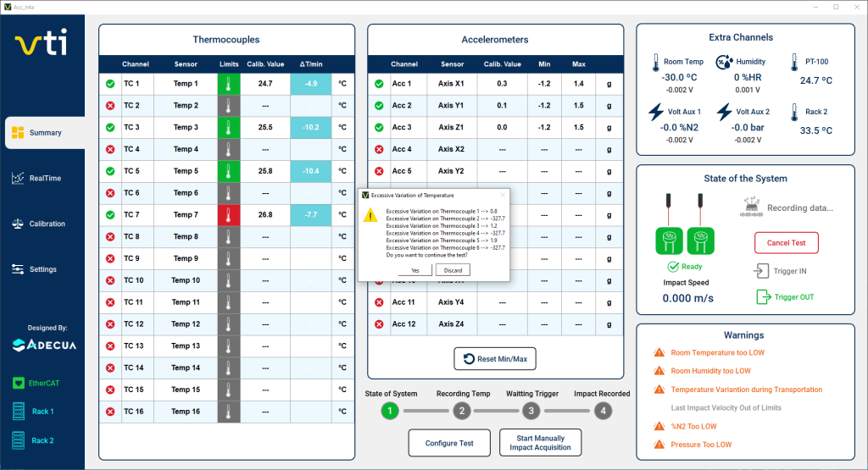The height and width of the screenshot is (470, 868).
Task: Click the Rack 2 server icon
Action: pos(18,440)
